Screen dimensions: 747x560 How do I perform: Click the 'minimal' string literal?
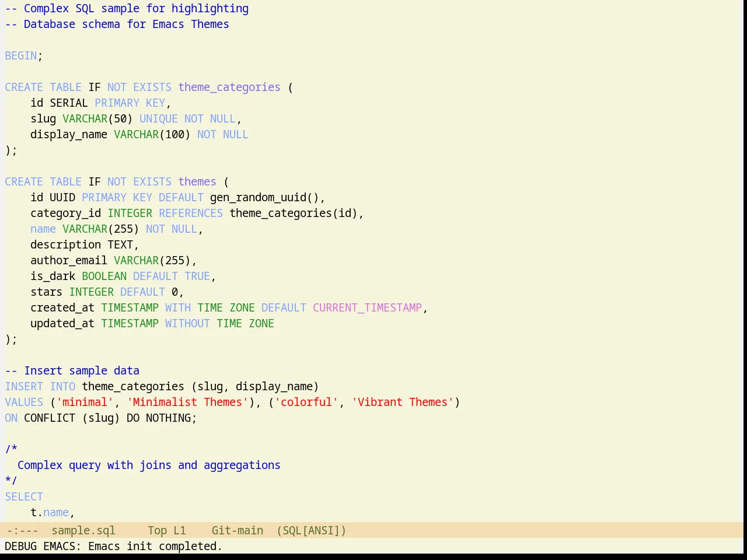85,402
